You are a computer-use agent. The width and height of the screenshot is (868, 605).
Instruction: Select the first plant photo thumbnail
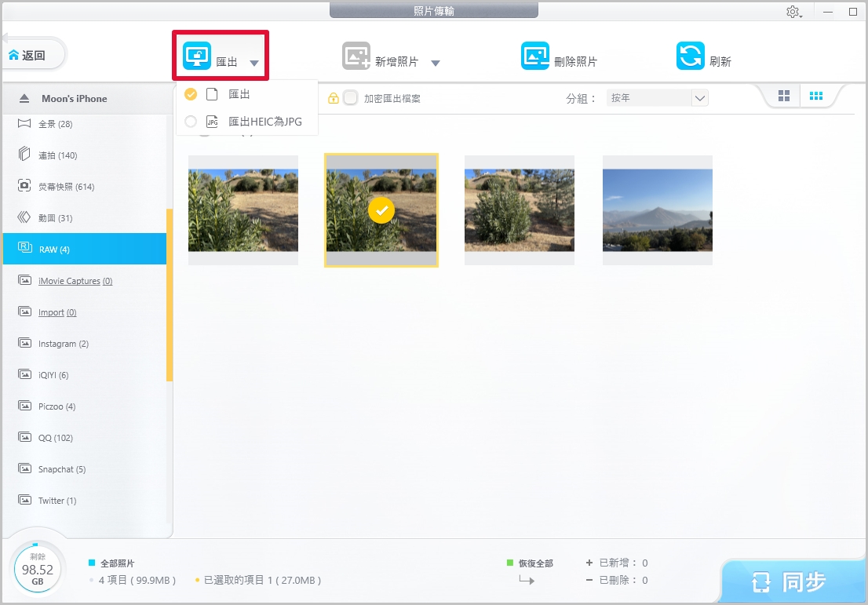(x=243, y=210)
